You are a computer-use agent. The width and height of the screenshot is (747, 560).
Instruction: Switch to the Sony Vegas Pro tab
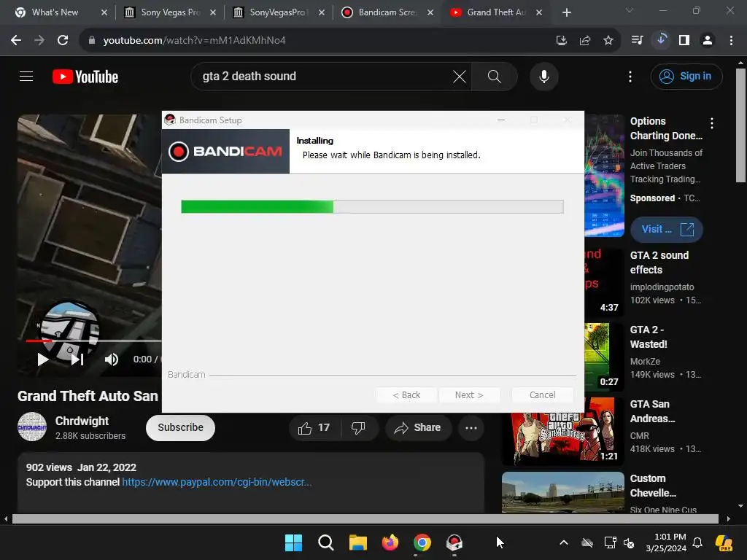tap(169, 12)
